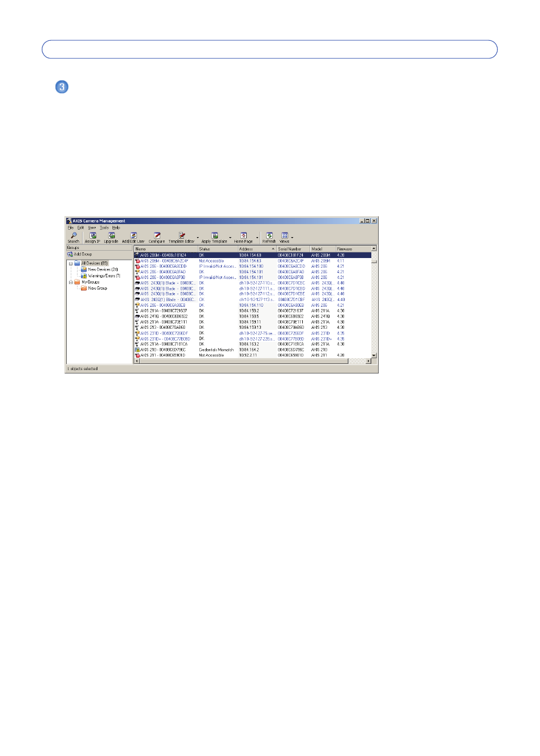Viewport: 540px width, 756px height.
Task: Click the AXIS Camera Management title icon
Action: click(x=69, y=221)
